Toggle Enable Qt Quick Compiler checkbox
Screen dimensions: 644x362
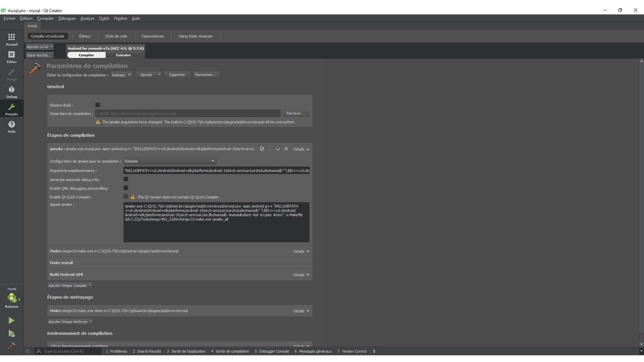click(x=126, y=197)
